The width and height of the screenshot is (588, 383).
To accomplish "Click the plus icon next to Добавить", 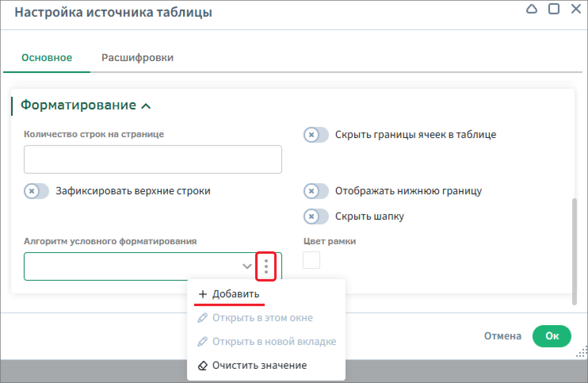I will pos(202,294).
